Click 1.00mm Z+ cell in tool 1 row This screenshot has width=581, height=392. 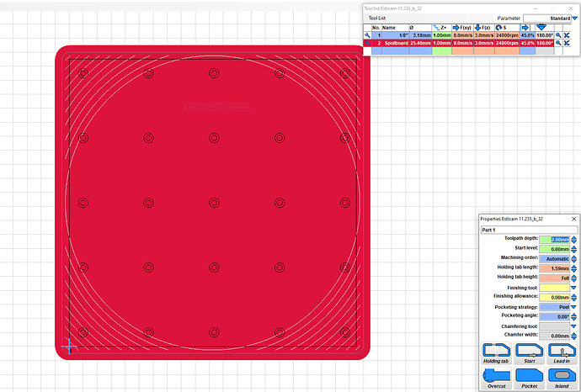click(442, 35)
